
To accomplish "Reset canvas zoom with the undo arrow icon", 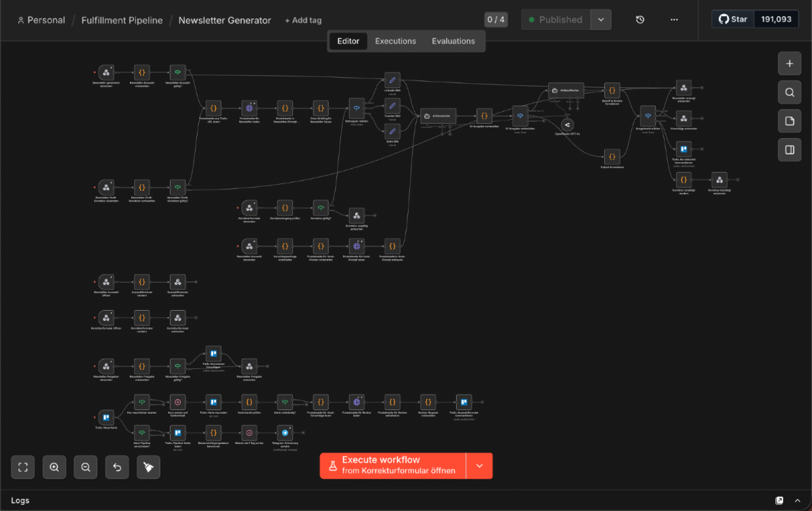I will coord(117,467).
